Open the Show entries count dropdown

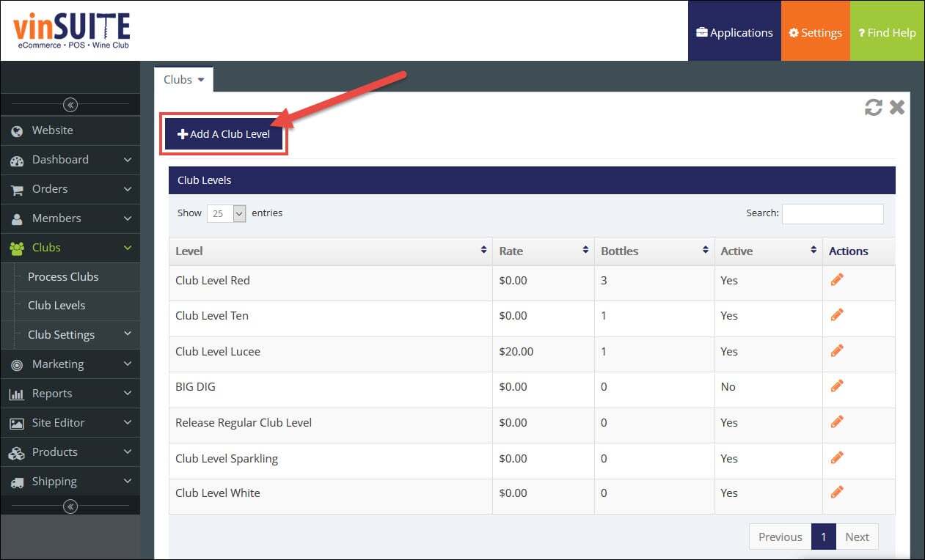pos(227,213)
